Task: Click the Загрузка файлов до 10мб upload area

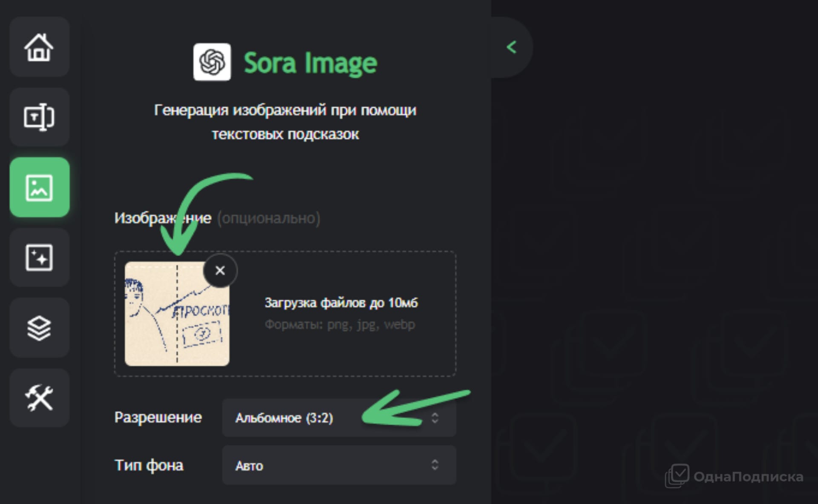Action: coord(285,314)
